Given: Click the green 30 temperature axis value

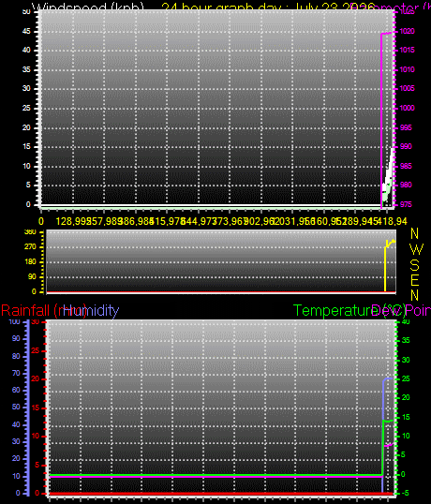Looking at the screenshot, I should pyautogui.click(x=406, y=360).
